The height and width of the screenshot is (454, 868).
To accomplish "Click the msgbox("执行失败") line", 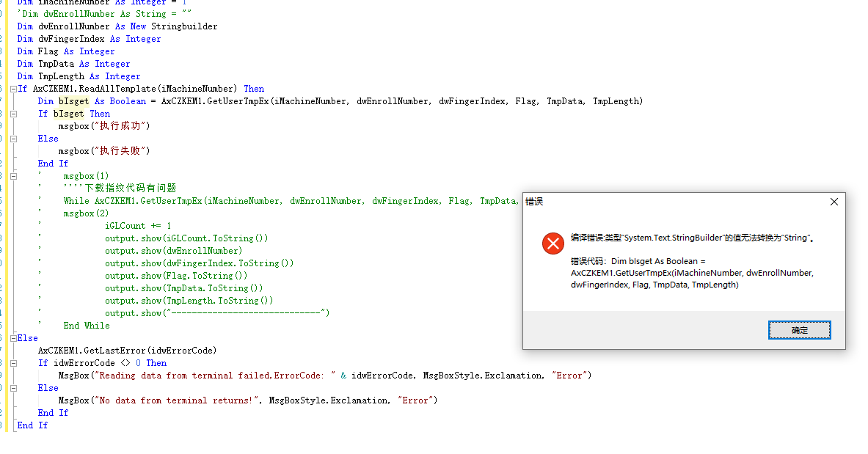I will click(104, 151).
